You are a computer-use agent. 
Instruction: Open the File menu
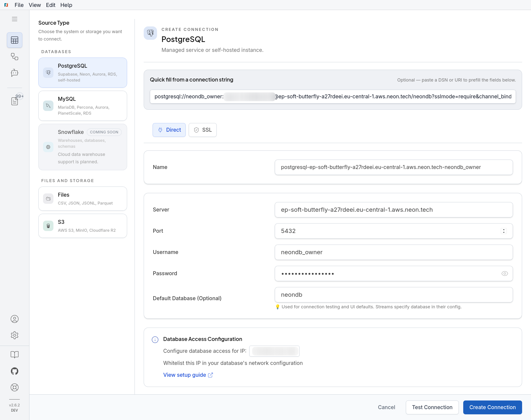tap(19, 5)
